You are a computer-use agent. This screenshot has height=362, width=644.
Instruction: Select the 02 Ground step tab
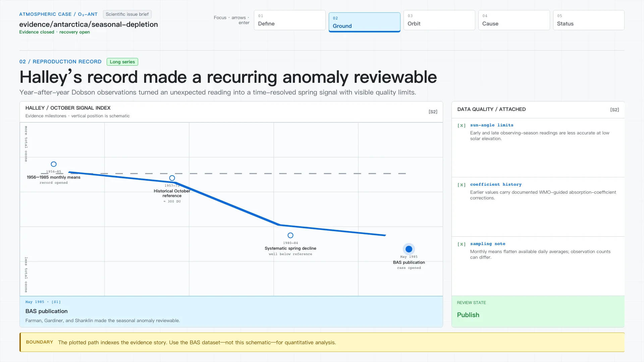coord(364,22)
